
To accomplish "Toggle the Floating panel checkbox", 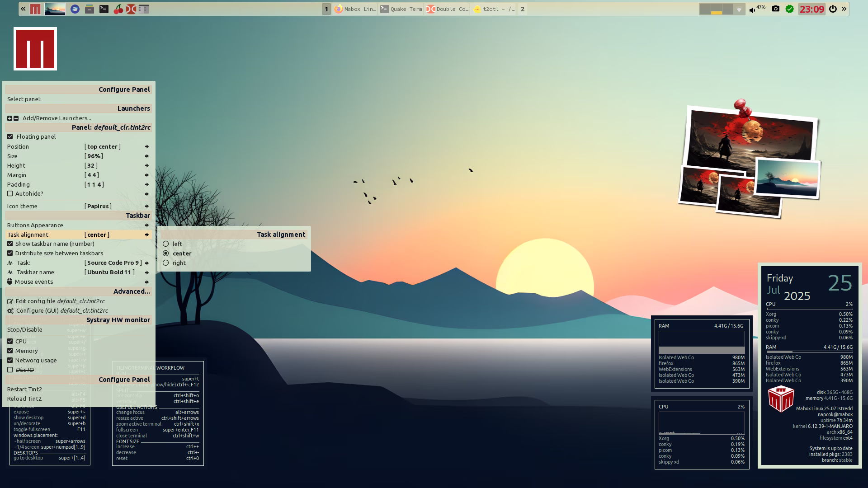I will 10,136.
